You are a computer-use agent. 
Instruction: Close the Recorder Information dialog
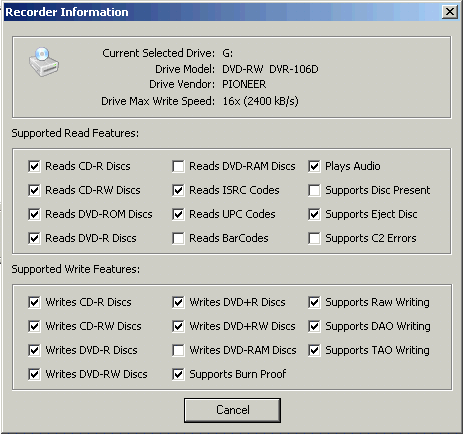(x=449, y=12)
